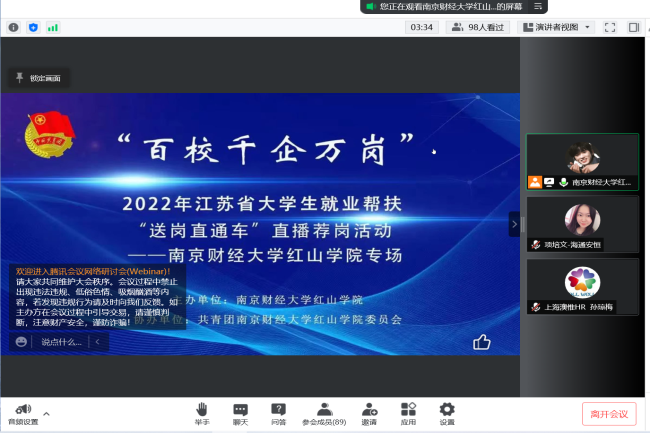Click the 'Say something' (说点什么) input
The image size is (650, 433).
tap(59, 342)
